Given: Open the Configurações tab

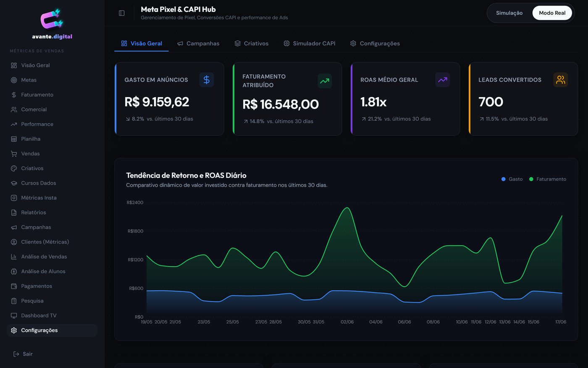Looking at the screenshot, I should [375, 43].
